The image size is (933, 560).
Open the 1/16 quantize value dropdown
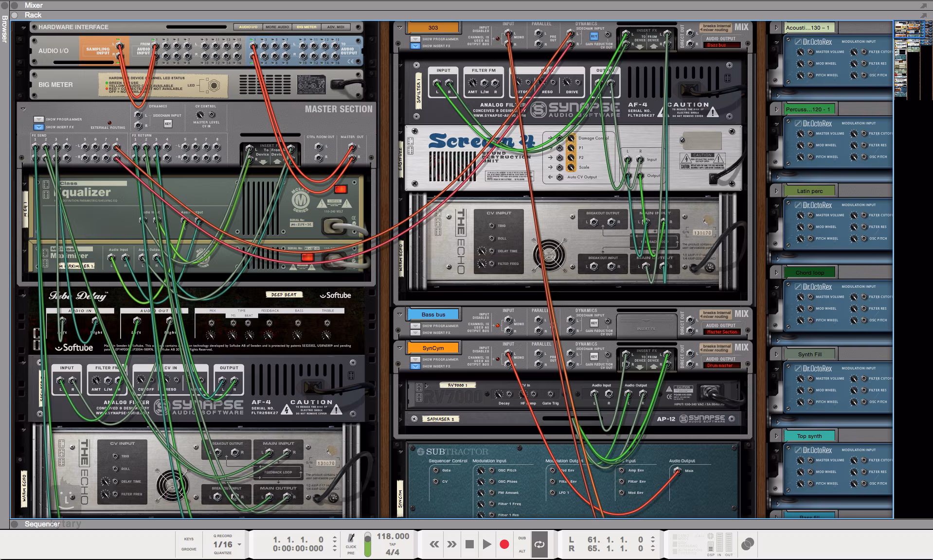(239, 544)
